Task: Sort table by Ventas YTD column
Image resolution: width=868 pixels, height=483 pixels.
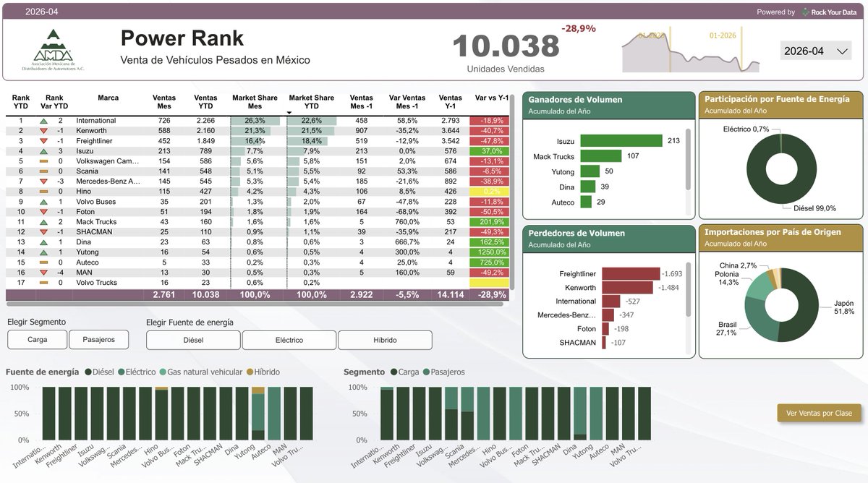Action: click(x=205, y=102)
